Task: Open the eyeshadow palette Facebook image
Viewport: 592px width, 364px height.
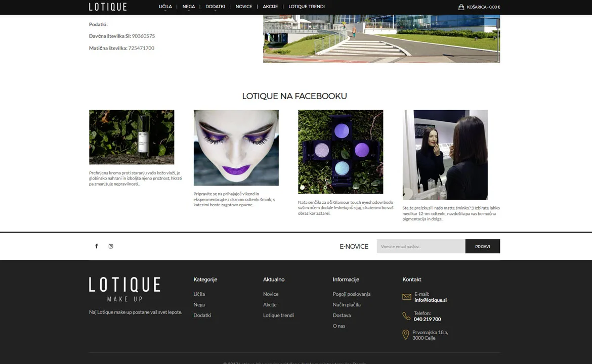Action: 341,152
